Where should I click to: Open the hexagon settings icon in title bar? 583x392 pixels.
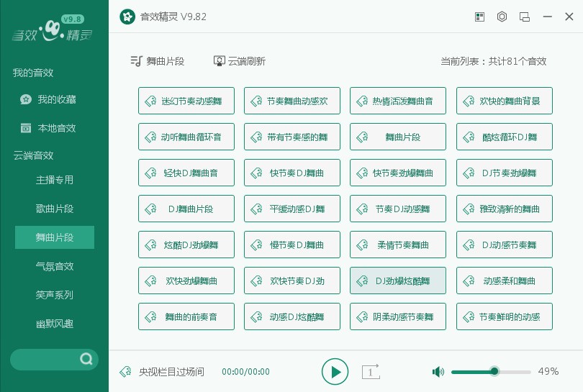(502, 17)
